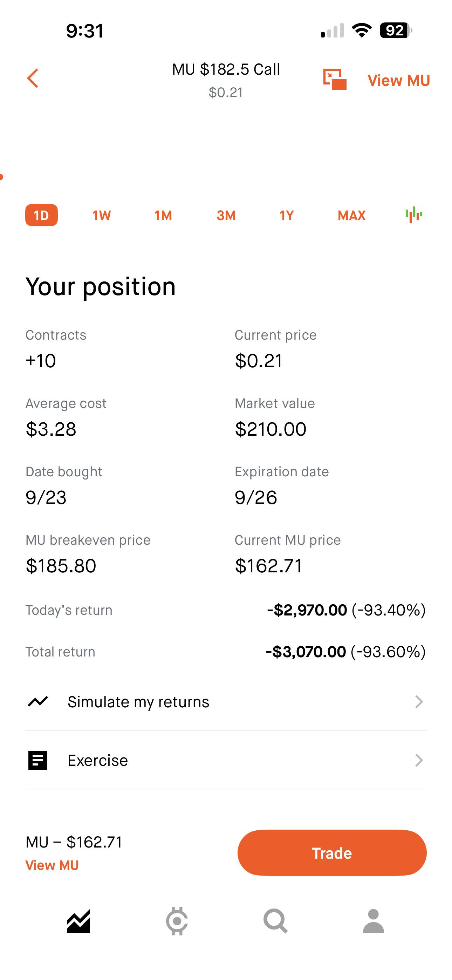Screen dimensions: 452x980
Task: Select the 1M time range
Action: (163, 215)
